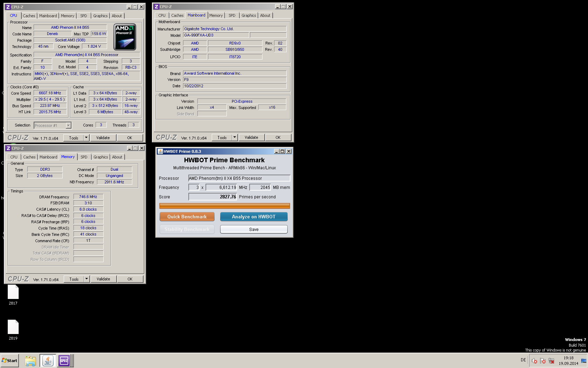Click Tools button in CPU window

point(73,138)
